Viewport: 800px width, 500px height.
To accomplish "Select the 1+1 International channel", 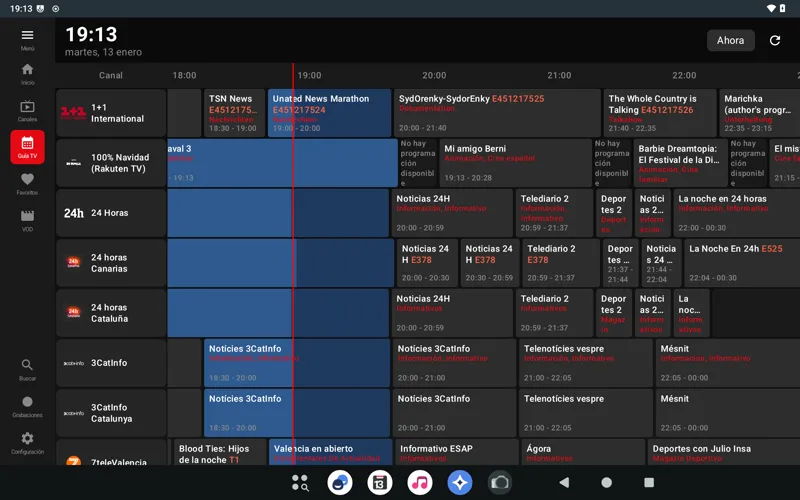I will pyautogui.click(x=111, y=113).
